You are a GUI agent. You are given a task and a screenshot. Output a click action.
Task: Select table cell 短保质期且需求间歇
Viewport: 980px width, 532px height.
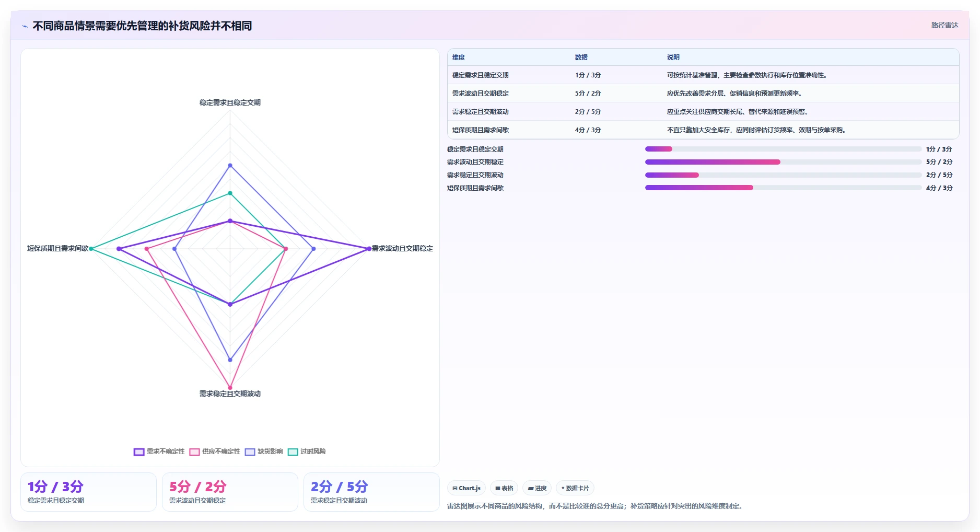480,130
